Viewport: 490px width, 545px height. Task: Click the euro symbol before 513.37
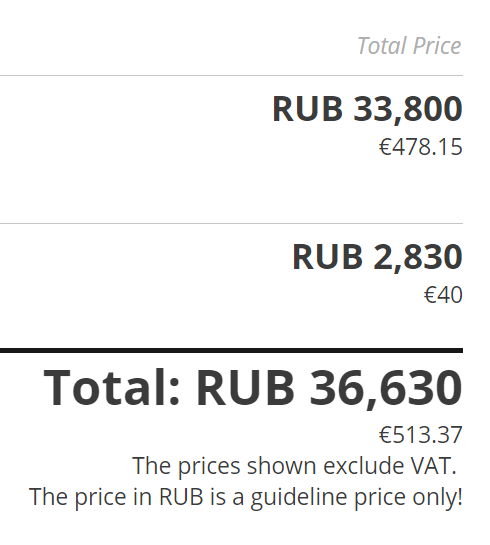[385, 435]
